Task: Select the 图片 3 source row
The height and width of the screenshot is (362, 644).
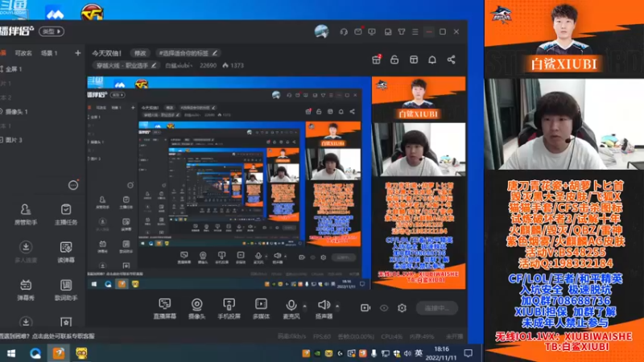Action: (x=41, y=140)
